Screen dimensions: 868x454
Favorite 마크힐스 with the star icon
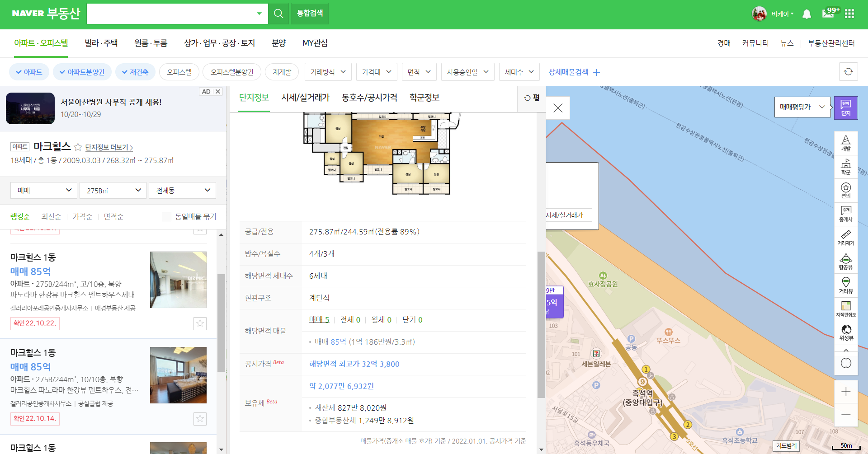[78, 147]
